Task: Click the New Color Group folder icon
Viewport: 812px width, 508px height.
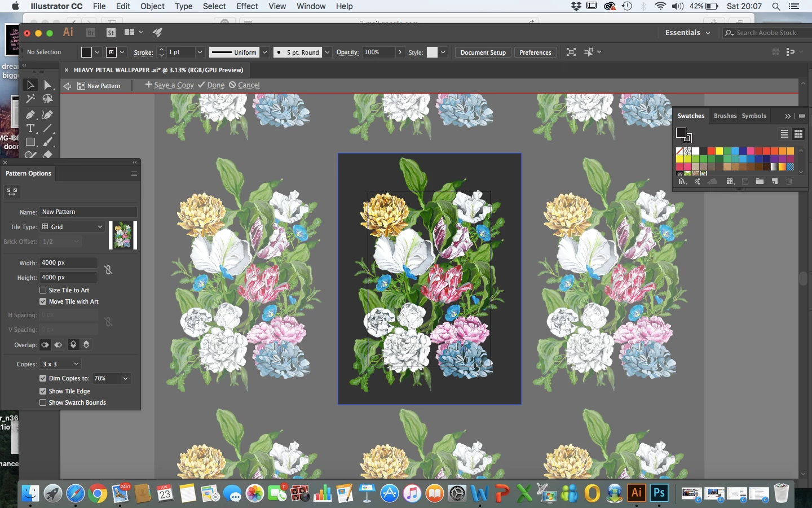Action: coord(760,182)
